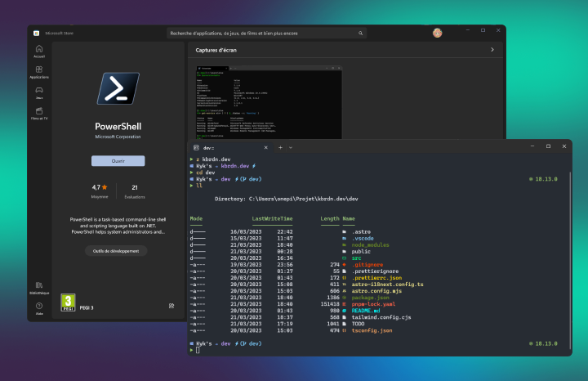Open the user profile avatar in Store
Screen dimensions: 588x381
pos(437,33)
